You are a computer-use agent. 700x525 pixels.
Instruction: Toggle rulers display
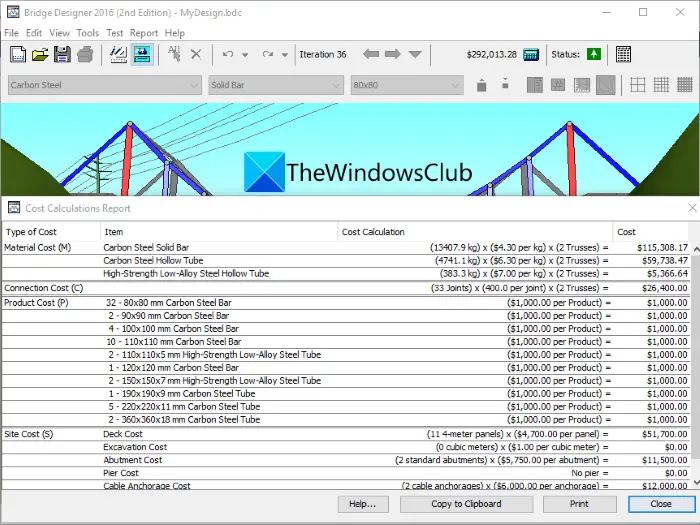tap(582, 85)
